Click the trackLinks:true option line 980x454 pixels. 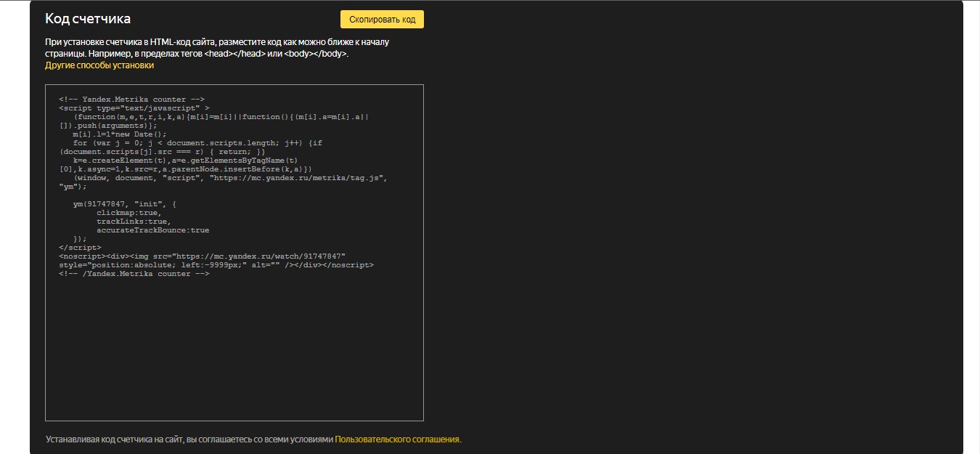pos(134,222)
